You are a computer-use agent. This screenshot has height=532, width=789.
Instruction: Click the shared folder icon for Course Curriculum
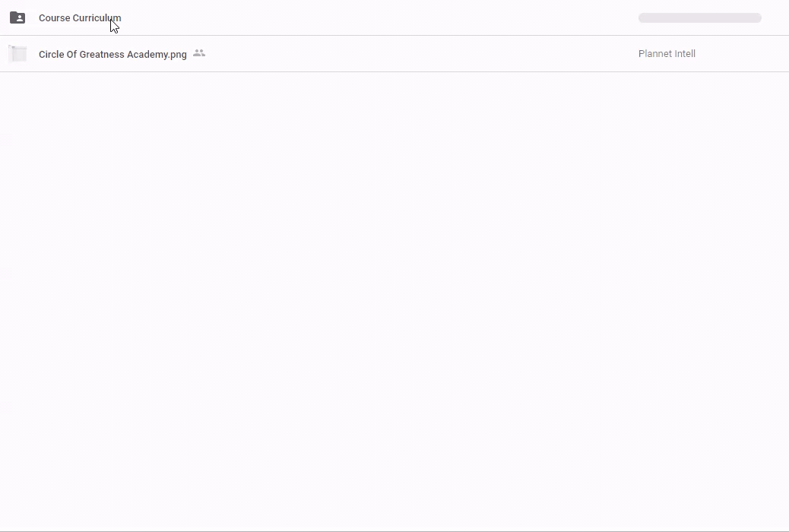17,17
